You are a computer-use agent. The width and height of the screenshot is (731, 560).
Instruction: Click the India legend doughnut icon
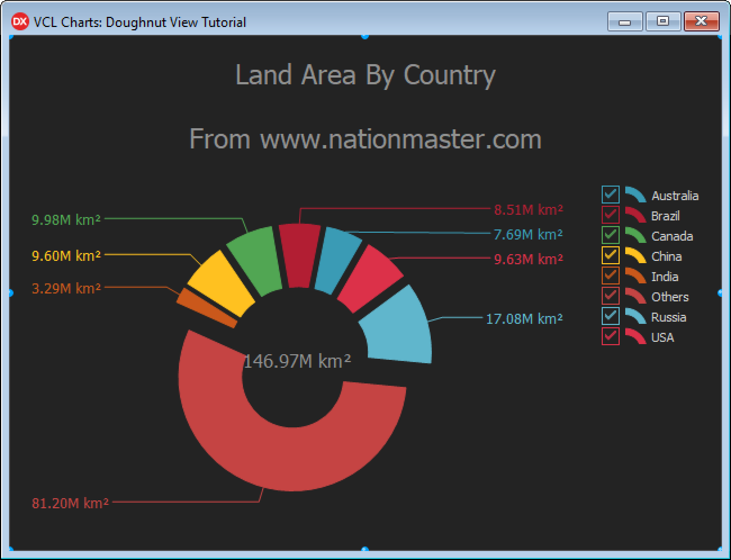635,276
